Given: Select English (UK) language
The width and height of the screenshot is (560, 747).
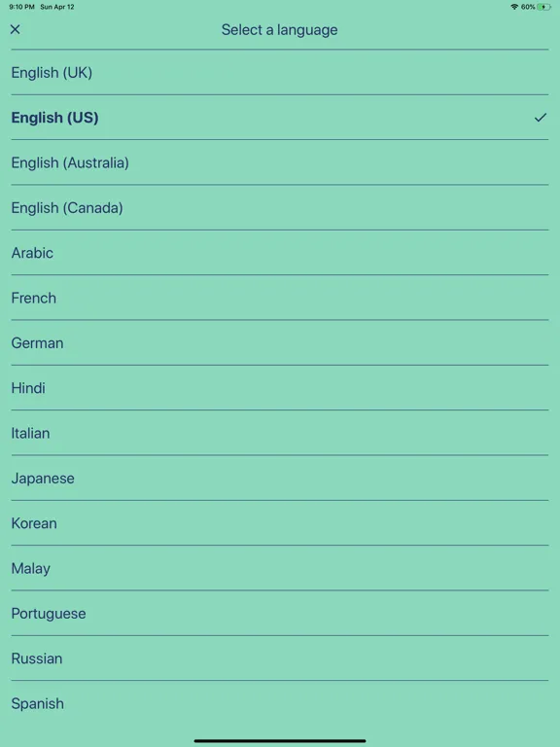Looking at the screenshot, I should point(280,72).
